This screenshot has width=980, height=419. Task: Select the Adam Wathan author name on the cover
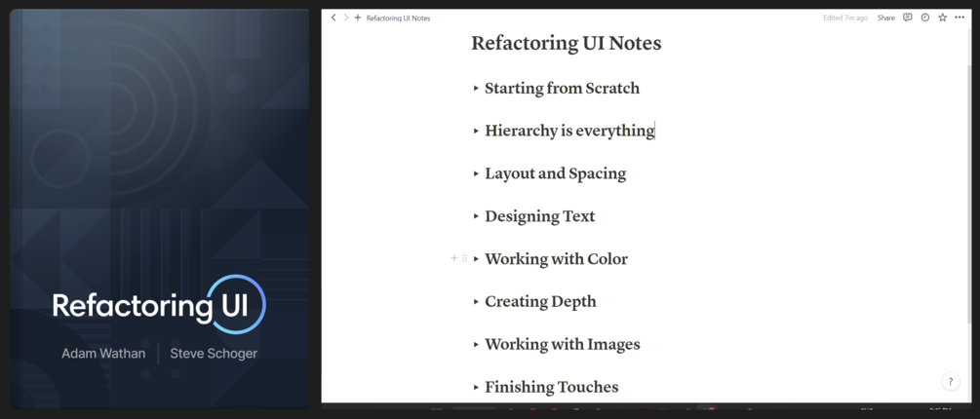coord(103,354)
